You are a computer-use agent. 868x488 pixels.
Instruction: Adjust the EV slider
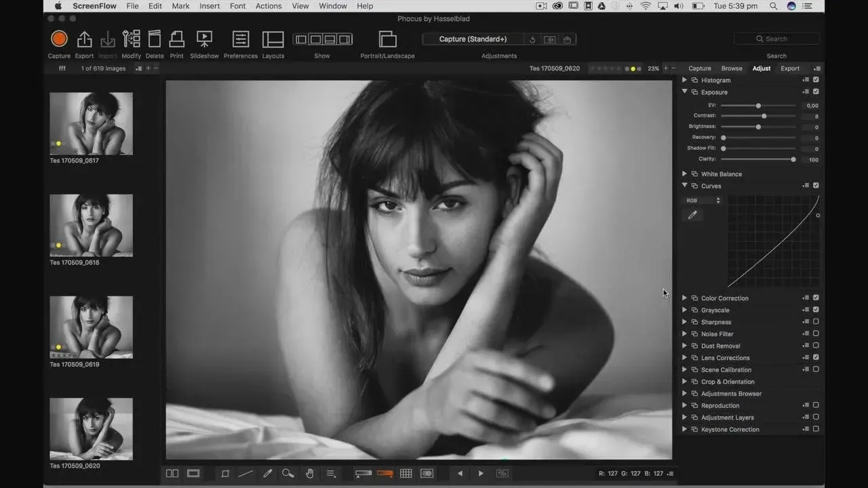(x=758, y=106)
